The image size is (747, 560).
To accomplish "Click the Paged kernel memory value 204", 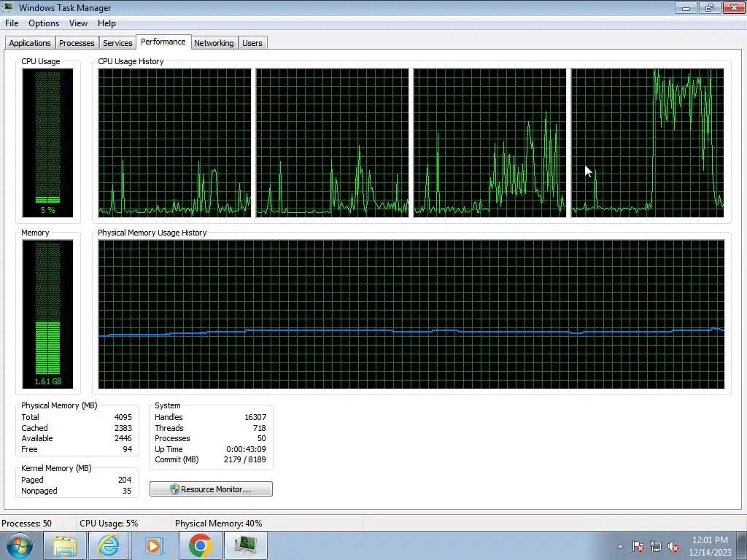I will pos(125,480).
